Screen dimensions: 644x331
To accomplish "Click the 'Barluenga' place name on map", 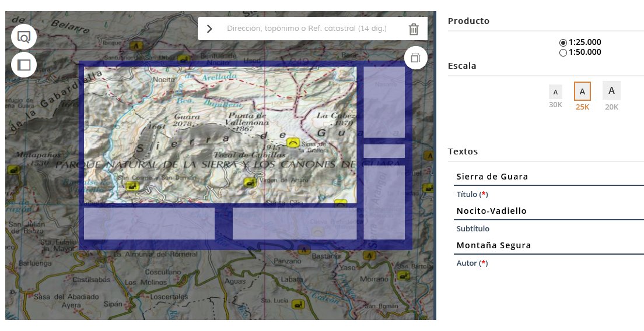I will 36,263.
